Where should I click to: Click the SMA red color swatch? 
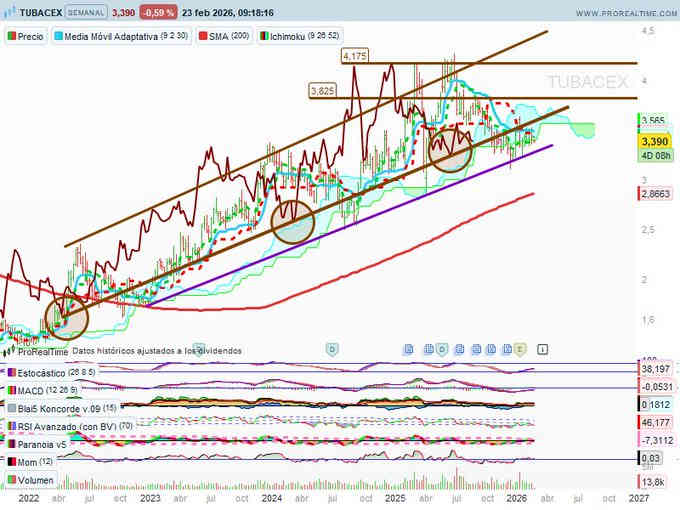[x=201, y=36]
